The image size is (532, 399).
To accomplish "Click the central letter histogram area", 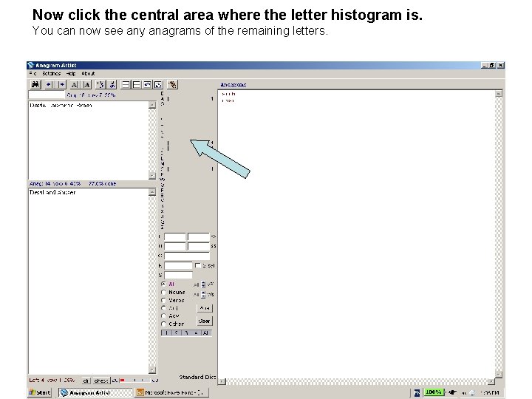I will (188, 160).
